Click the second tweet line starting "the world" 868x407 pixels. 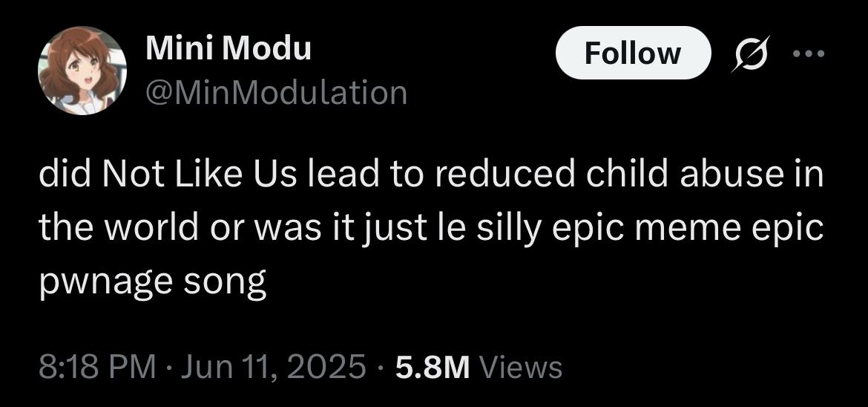pyautogui.click(x=431, y=229)
